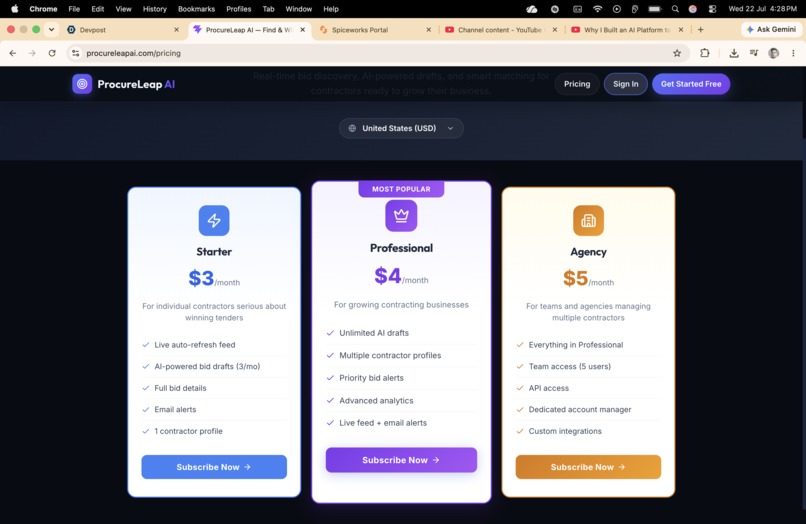Open the Chrome downloads icon
The image size is (806, 524).
click(734, 53)
